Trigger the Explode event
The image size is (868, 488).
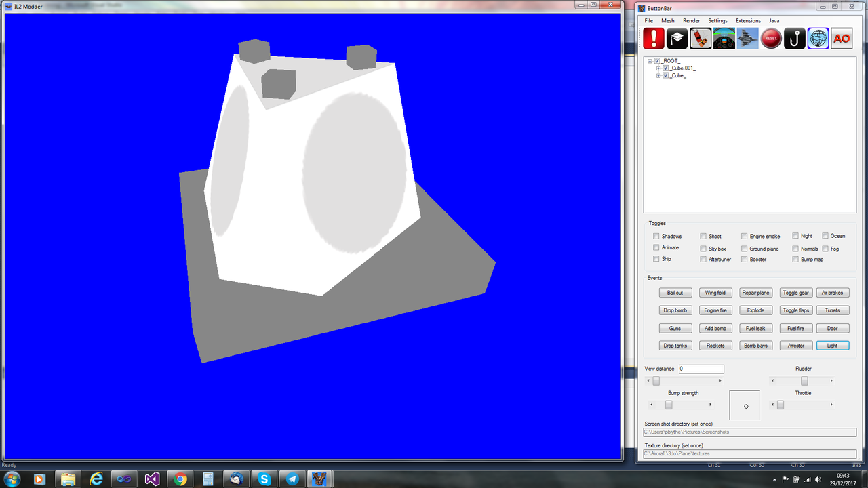[755, 310]
